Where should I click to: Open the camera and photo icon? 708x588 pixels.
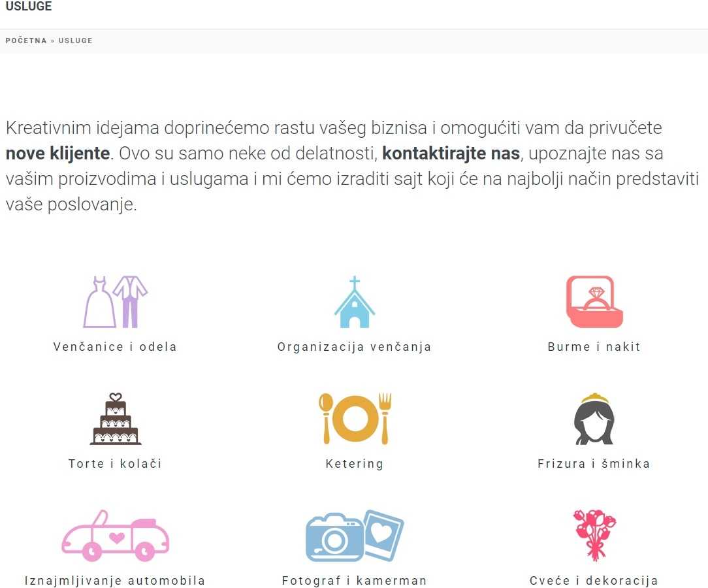point(355,536)
